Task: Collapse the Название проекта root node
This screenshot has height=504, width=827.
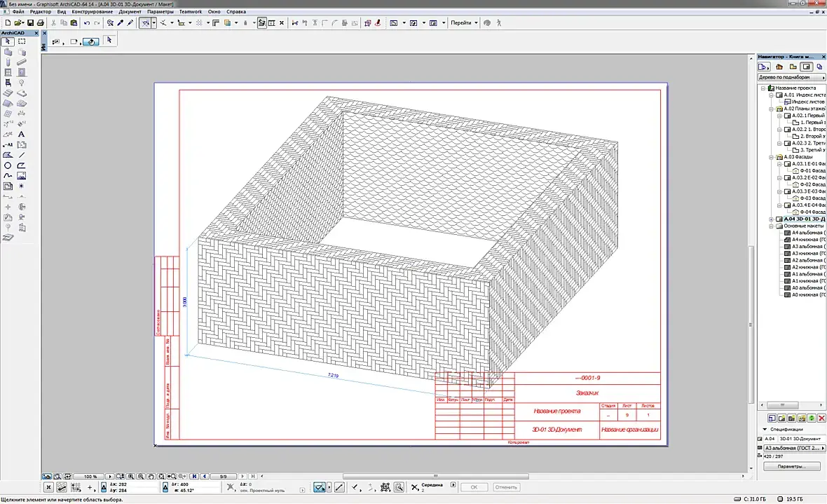Action: point(764,88)
